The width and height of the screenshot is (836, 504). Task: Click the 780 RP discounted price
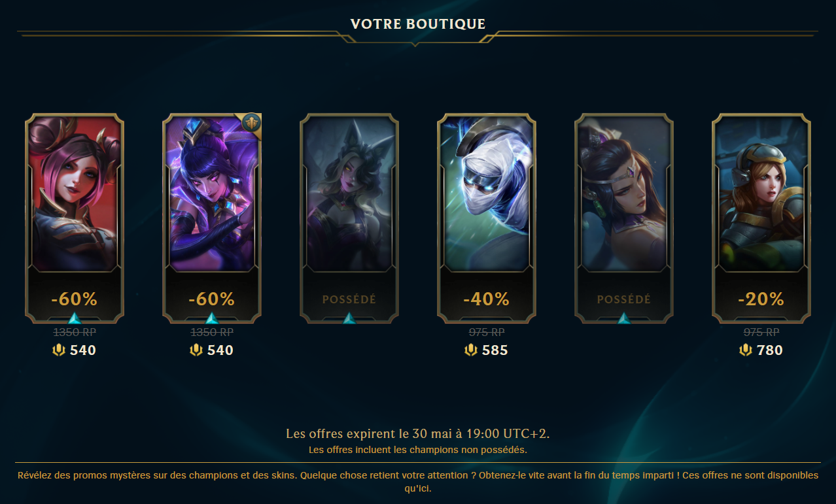click(769, 350)
